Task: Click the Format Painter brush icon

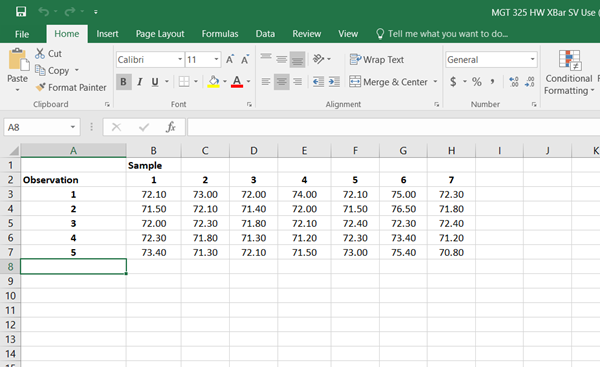Action: pyautogui.click(x=40, y=87)
